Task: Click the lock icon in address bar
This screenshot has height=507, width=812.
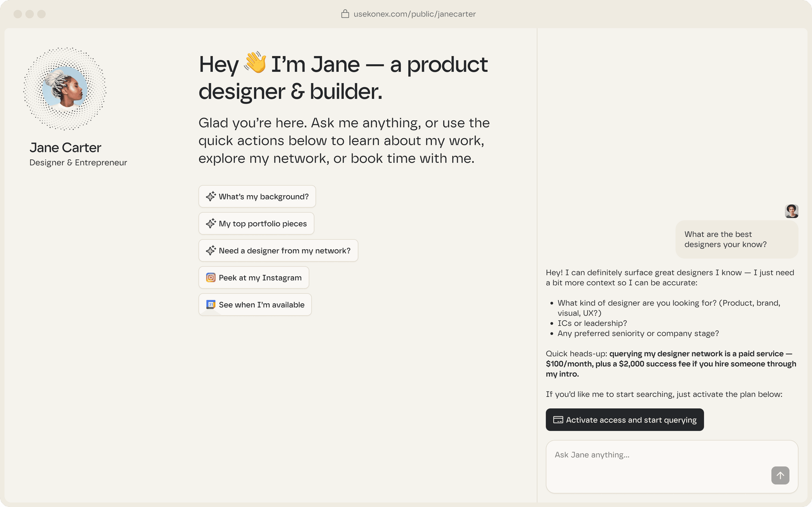Action: point(345,14)
